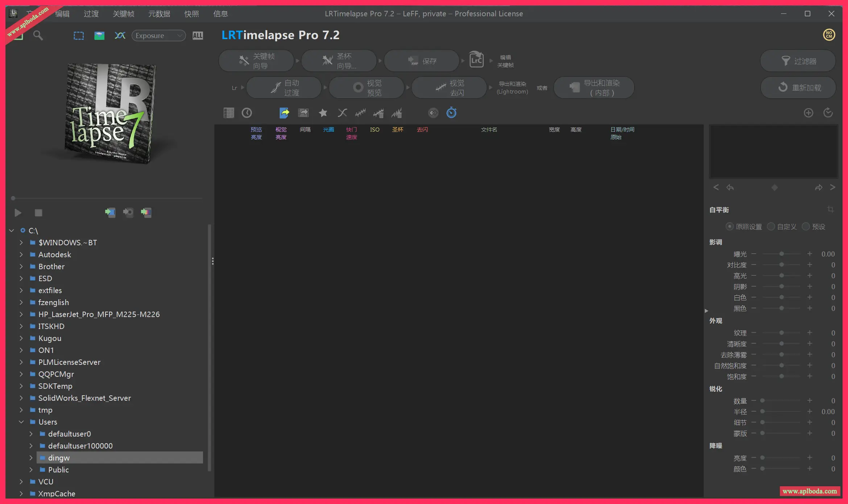Click the 过滤器 filter button
848x504 pixels.
click(x=798, y=61)
